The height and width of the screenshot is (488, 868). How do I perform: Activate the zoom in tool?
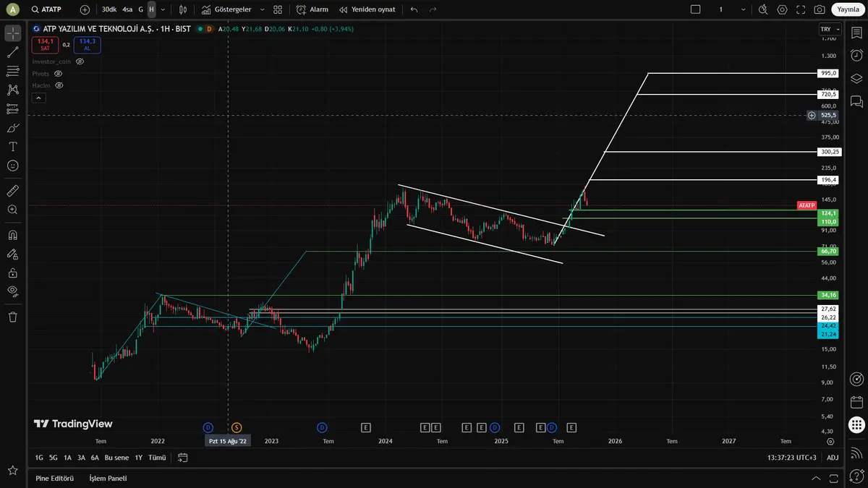13,210
